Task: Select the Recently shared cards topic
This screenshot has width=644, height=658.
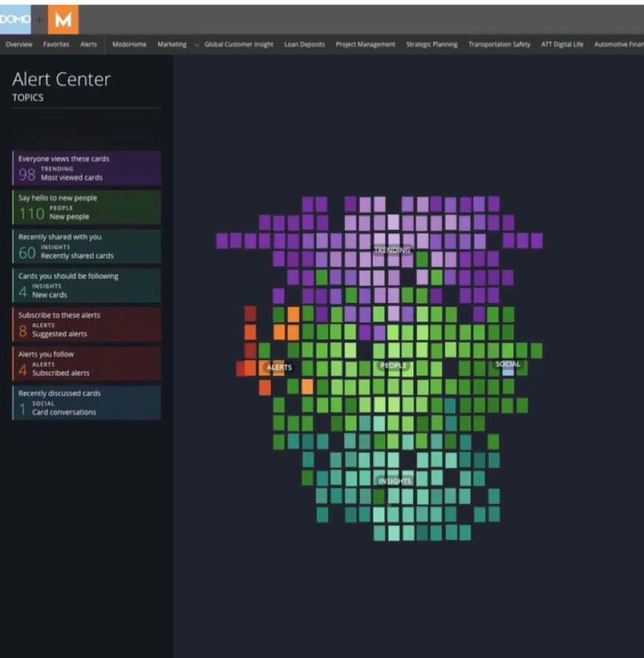Action: pos(87,246)
